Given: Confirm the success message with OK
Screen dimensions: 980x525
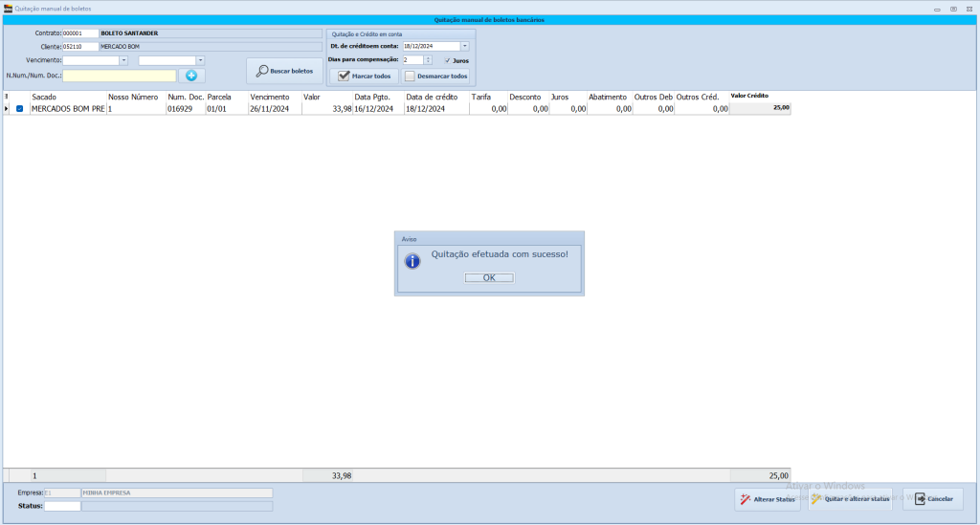Looking at the screenshot, I should (489, 277).
